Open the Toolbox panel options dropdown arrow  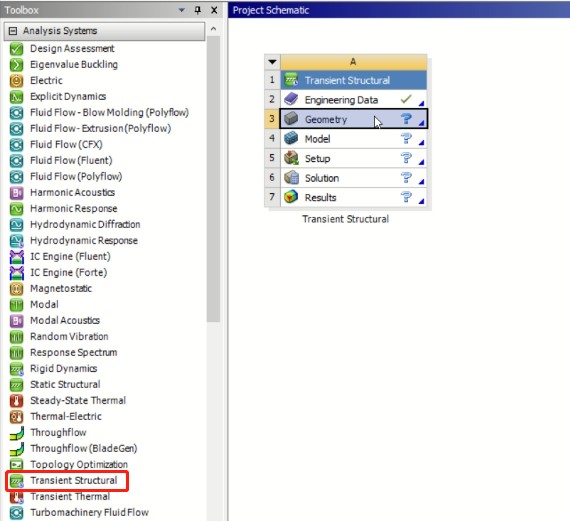(181, 10)
